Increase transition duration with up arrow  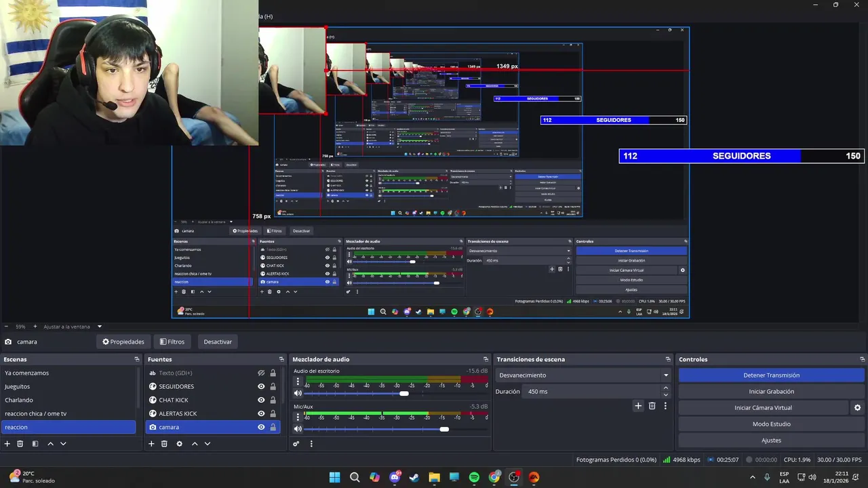(x=665, y=388)
